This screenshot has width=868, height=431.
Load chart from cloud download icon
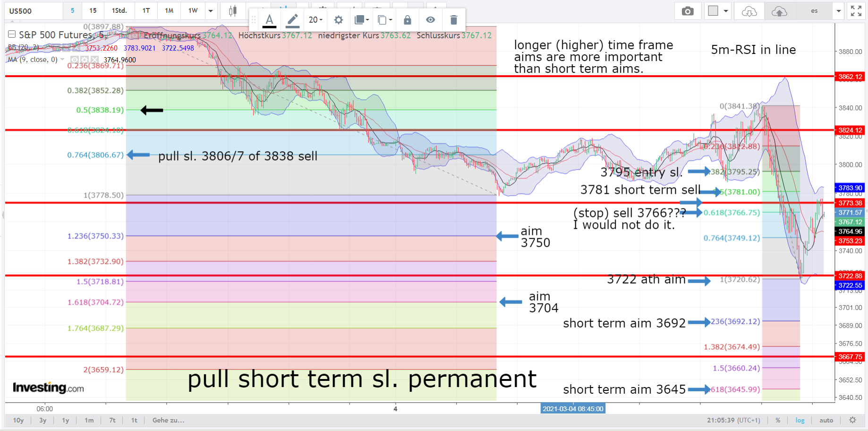(x=749, y=11)
